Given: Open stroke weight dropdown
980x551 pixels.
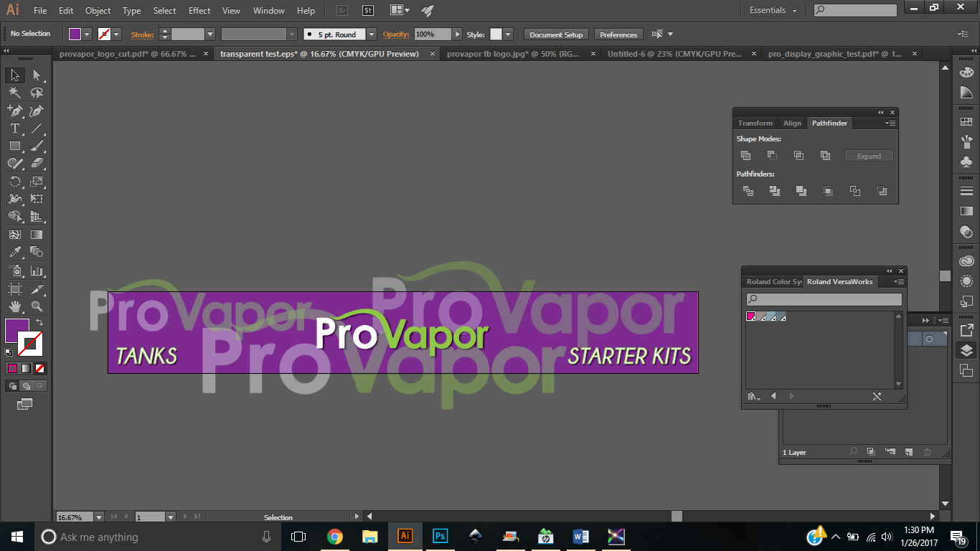Looking at the screenshot, I should [x=210, y=34].
